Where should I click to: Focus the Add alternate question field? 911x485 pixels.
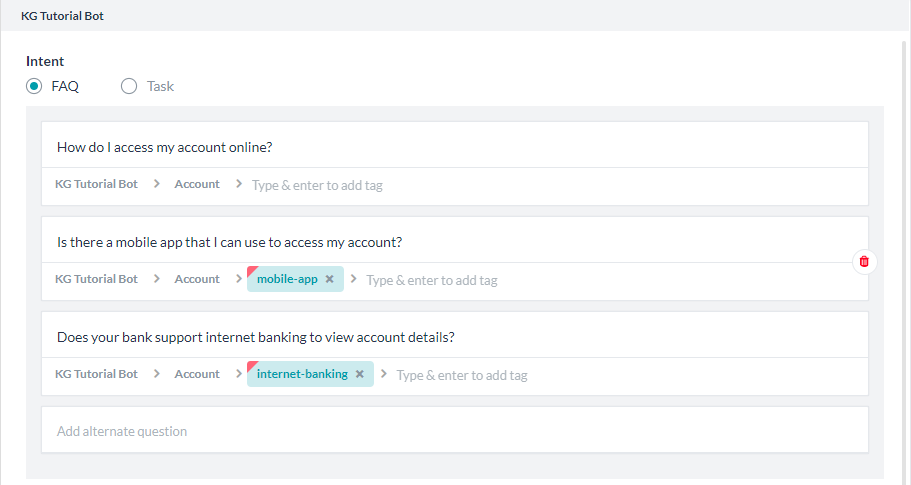click(454, 431)
